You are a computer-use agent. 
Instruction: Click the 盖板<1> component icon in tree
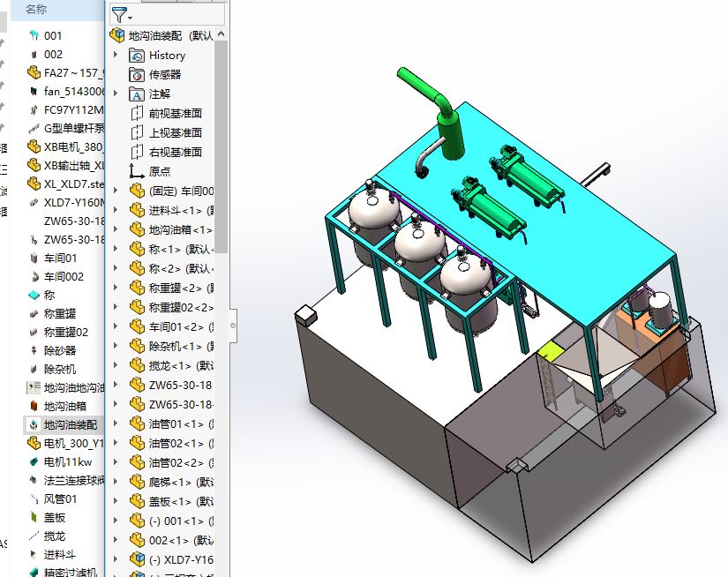click(137, 502)
